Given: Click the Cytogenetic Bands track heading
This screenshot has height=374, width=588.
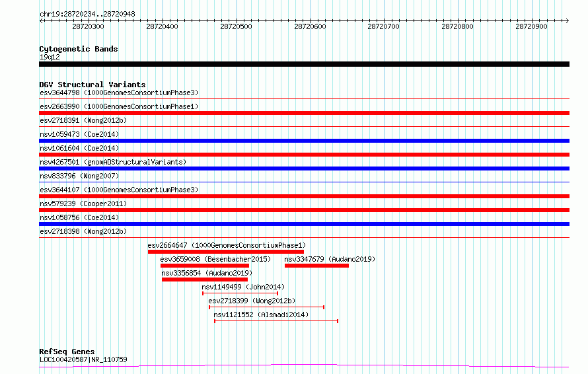Looking at the screenshot, I should point(79,49).
